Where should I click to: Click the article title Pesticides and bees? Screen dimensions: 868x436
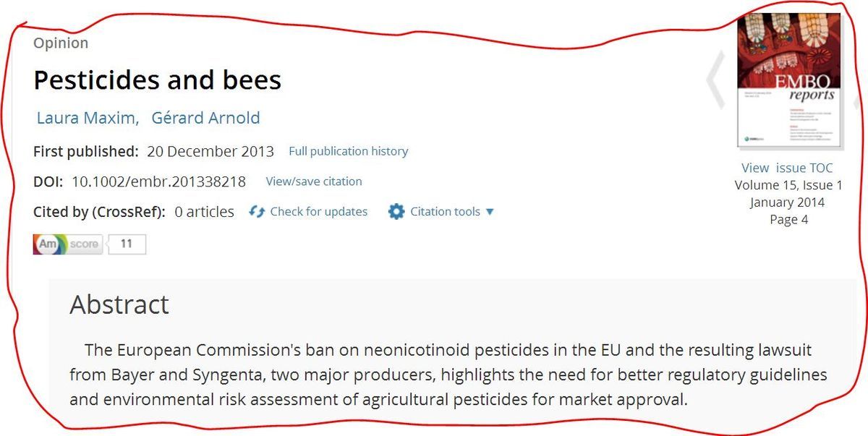click(x=158, y=80)
